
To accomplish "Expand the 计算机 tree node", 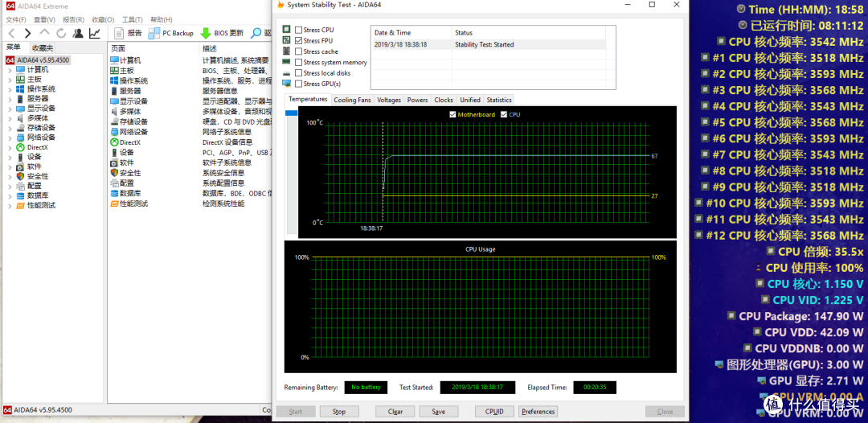I will click(10, 70).
